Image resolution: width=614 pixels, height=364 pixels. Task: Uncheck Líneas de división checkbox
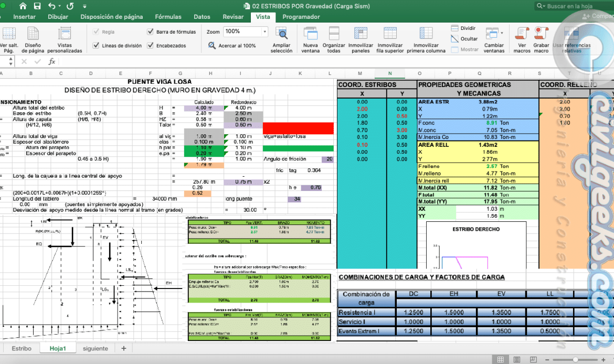[x=96, y=46]
